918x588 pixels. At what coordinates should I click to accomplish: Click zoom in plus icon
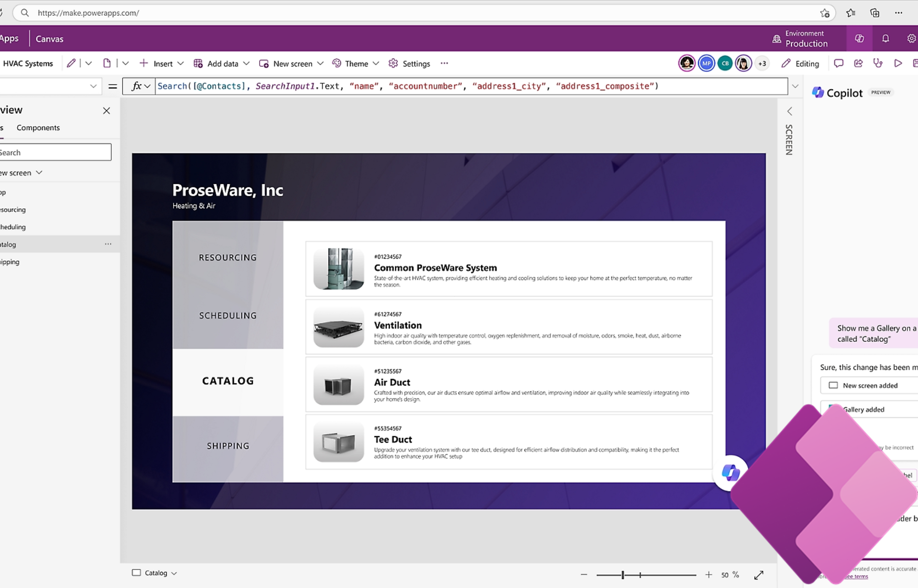click(x=709, y=575)
